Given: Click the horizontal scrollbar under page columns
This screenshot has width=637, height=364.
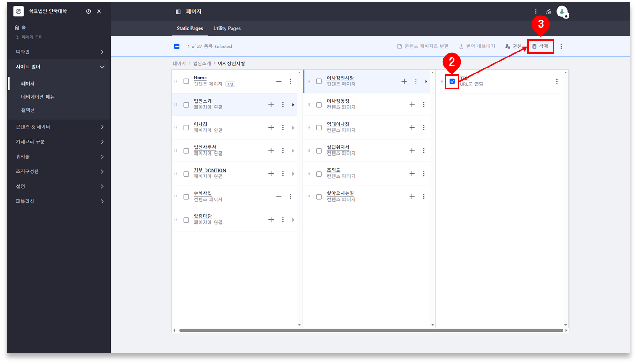Looking at the screenshot, I should pyautogui.click(x=370, y=330).
